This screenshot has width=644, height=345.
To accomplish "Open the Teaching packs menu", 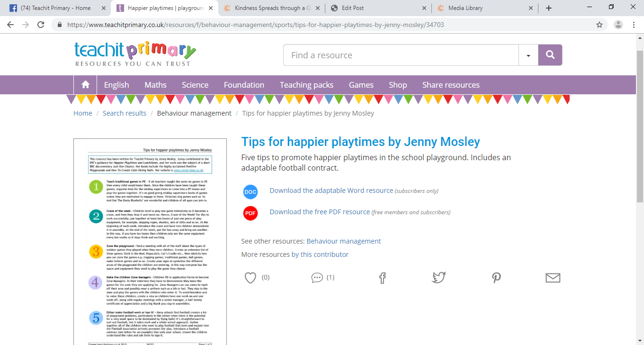I will coord(306,85).
